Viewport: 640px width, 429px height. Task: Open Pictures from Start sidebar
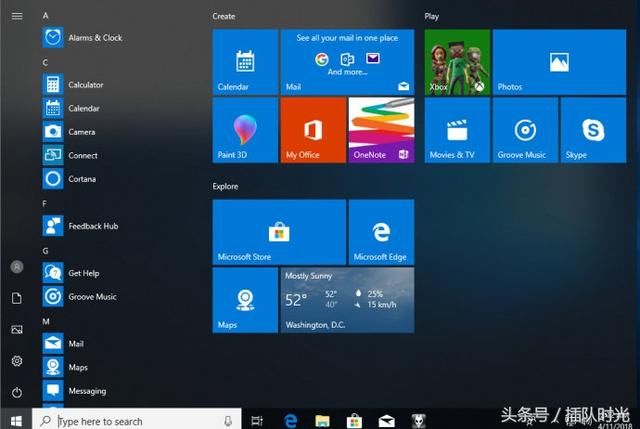(x=17, y=330)
